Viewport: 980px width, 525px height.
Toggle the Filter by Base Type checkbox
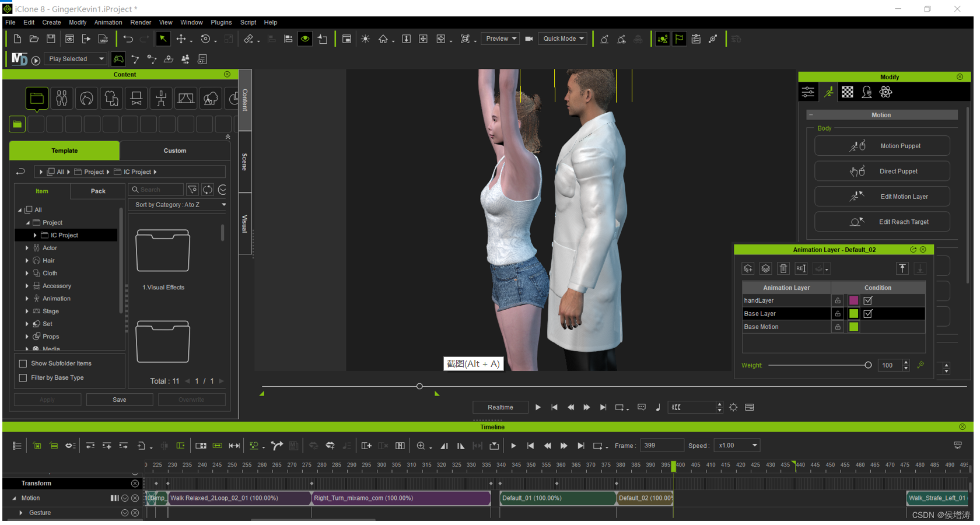(x=23, y=378)
